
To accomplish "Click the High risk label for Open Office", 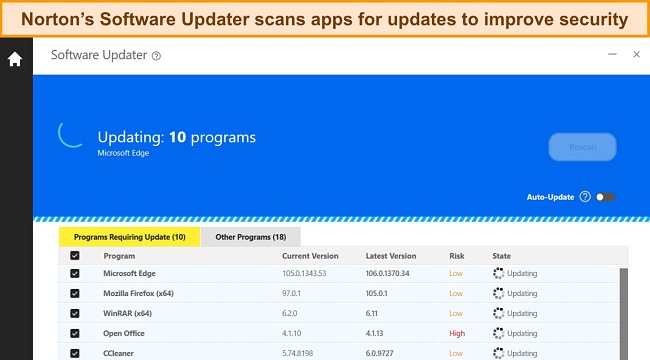I will [x=457, y=333].
